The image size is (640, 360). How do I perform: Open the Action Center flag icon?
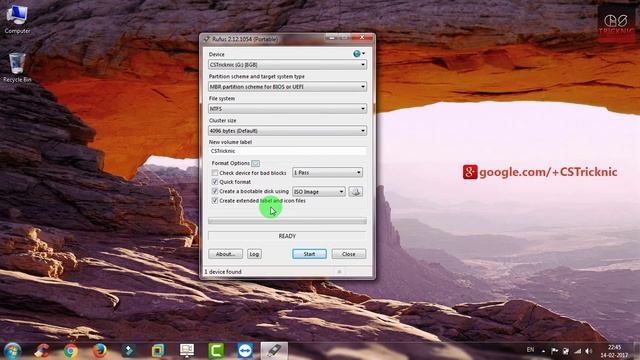pos(554,351)
